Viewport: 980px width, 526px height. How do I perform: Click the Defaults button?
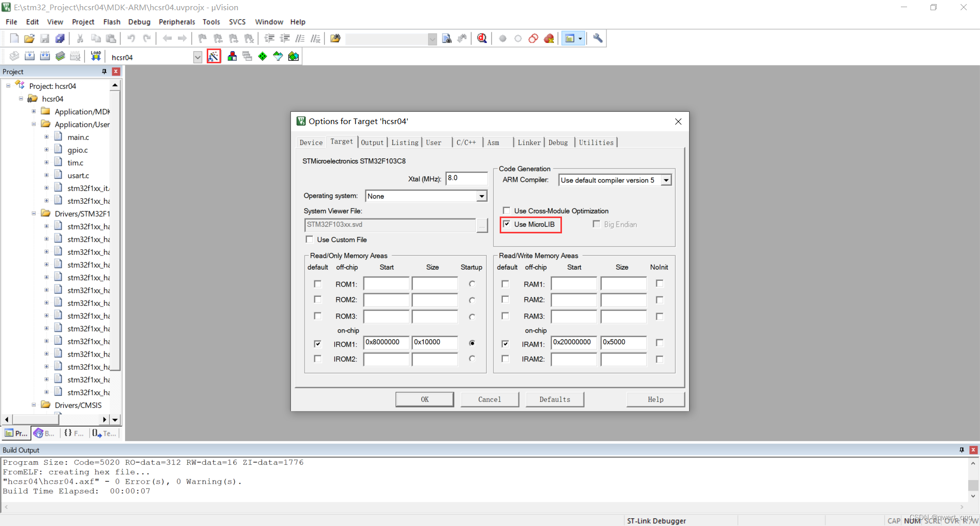[555, 399]
